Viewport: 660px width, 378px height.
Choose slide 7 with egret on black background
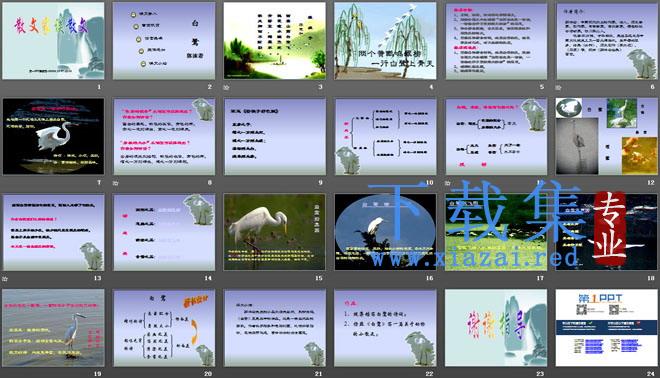(53, 136)
